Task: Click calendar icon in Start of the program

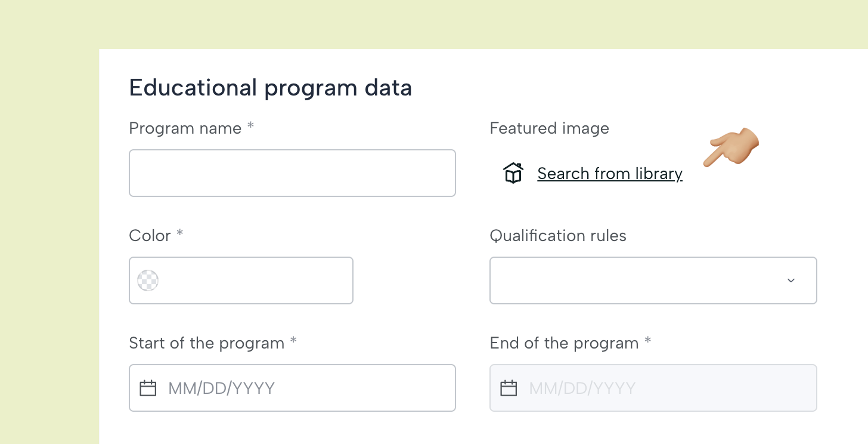Action: 148,388
